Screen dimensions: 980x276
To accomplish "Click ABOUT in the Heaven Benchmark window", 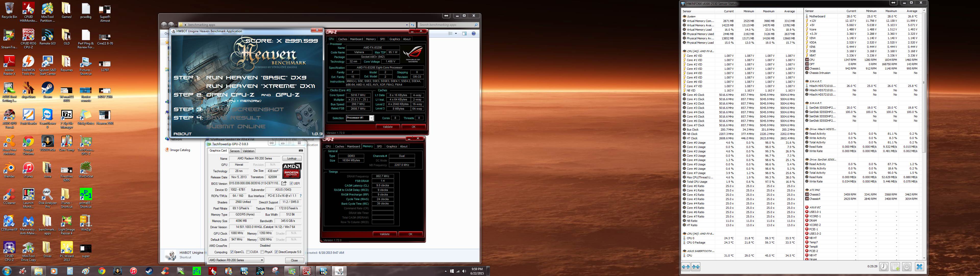I will (183, 134).
